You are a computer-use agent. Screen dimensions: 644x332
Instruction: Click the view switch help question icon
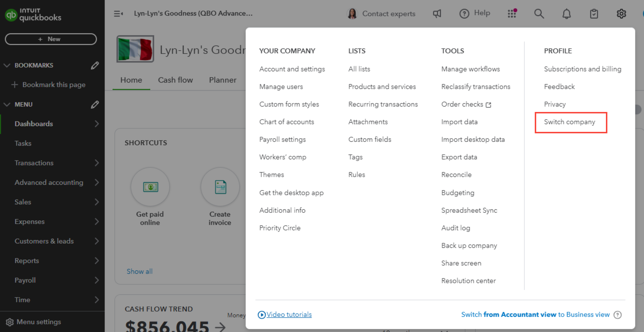pos(617,315)
